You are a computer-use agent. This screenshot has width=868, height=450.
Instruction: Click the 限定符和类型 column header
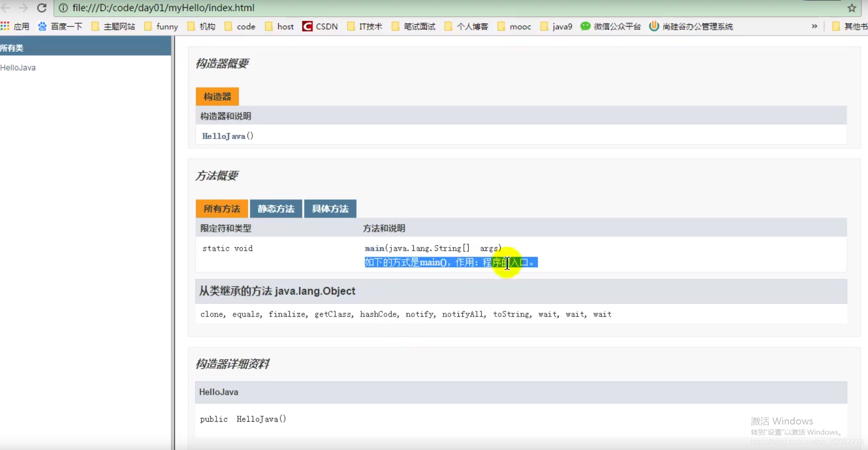click(226, 228)
